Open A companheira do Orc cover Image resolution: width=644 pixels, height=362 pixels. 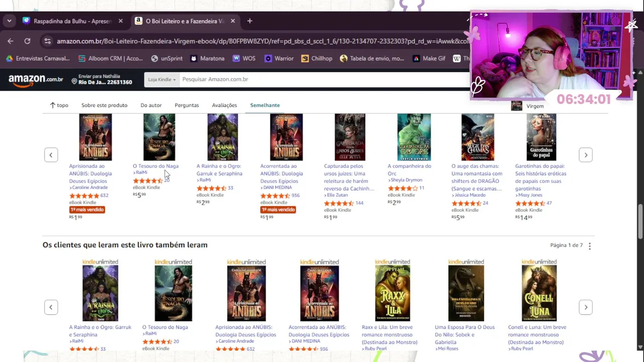(x=414, y=137)
